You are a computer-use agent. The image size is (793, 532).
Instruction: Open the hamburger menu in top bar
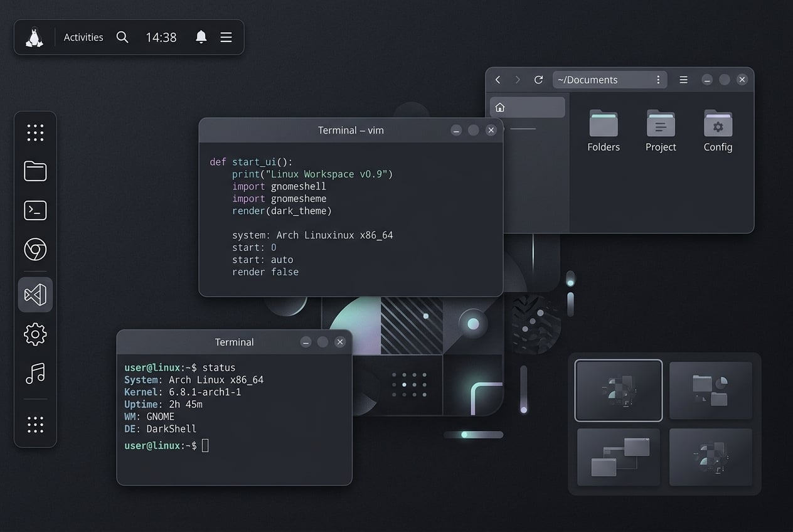click(x=226, y=38)
